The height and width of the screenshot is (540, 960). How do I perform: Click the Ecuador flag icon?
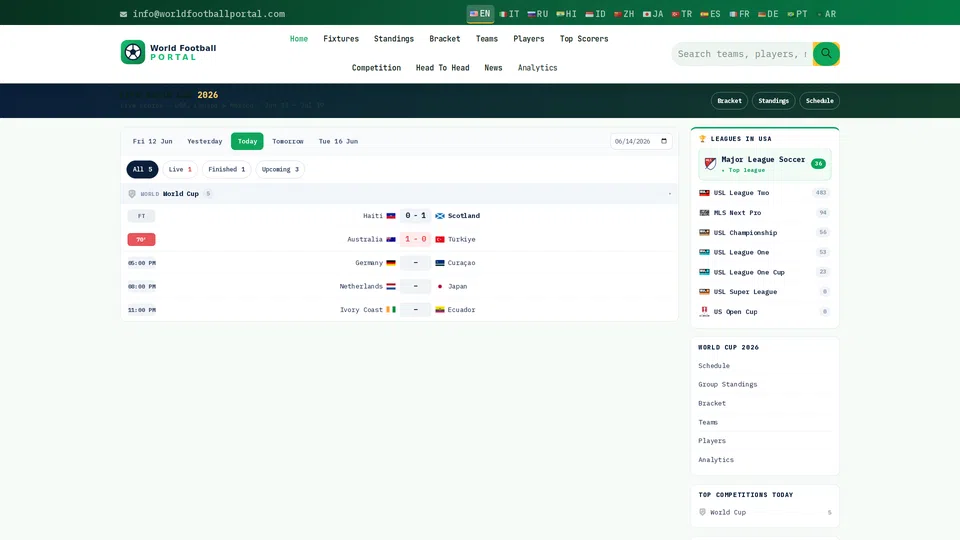pyautogui.click(x=440, y=310)
